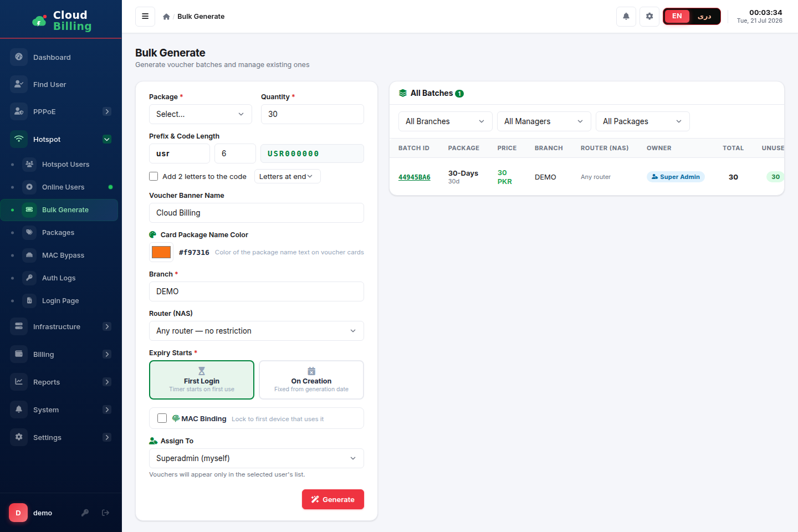The image size is (798, 532).
Task: Open All Branches filter dropdown
Action: point(446,121)
